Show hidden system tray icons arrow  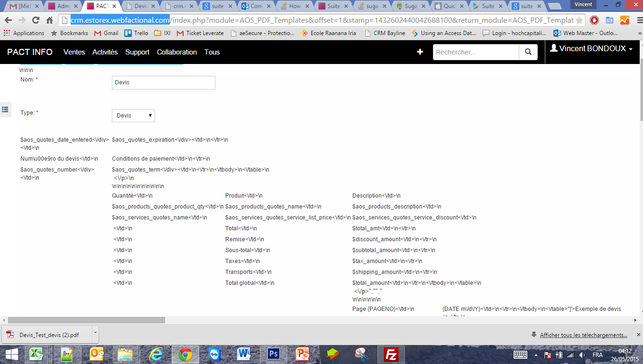pyautogui.click(x=536, y=355)
